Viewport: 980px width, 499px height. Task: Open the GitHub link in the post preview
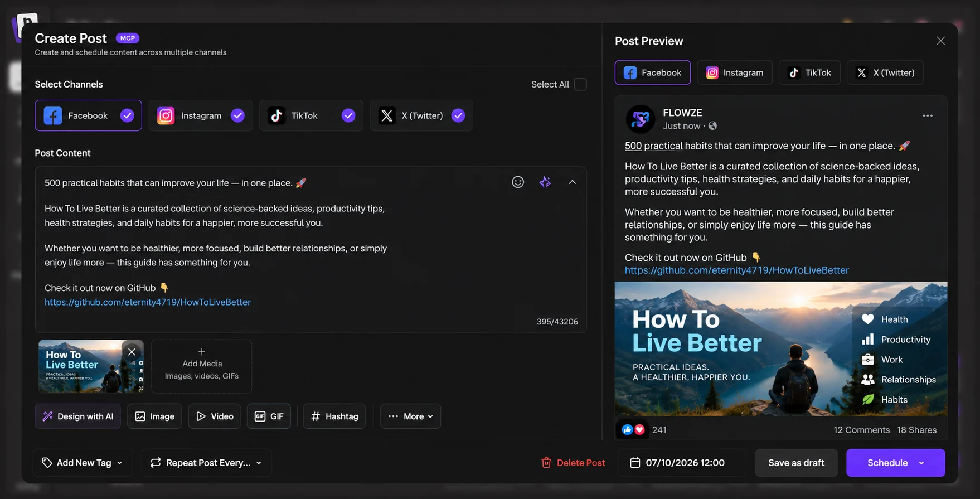pyautogui.click(x=737, y=270)
